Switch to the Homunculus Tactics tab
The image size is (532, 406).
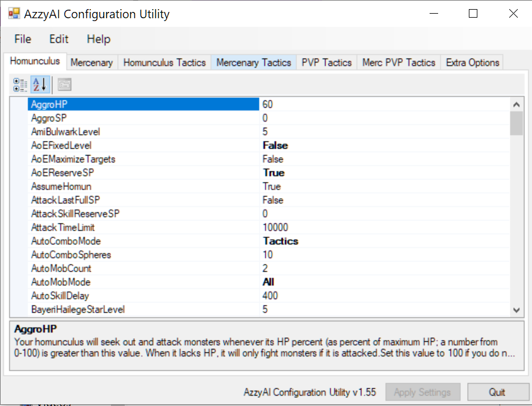pyautogui.click(x=164, y=63)
